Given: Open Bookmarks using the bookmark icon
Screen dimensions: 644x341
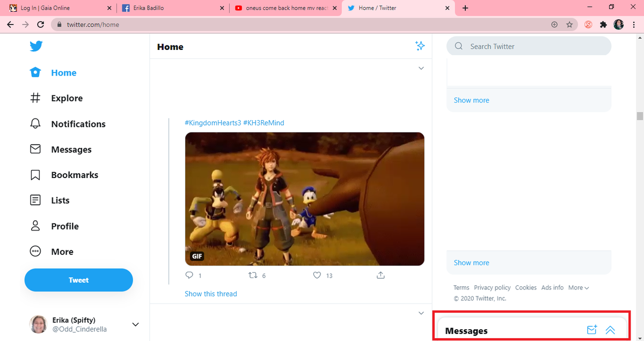Looking at the screenshot, I should click(x=35, y=175).
